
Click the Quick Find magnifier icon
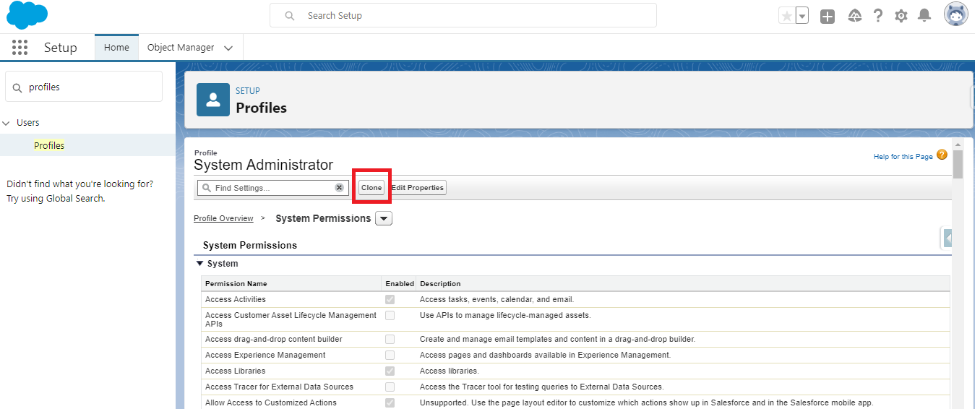pyautogui.click(x=17, y=87)
